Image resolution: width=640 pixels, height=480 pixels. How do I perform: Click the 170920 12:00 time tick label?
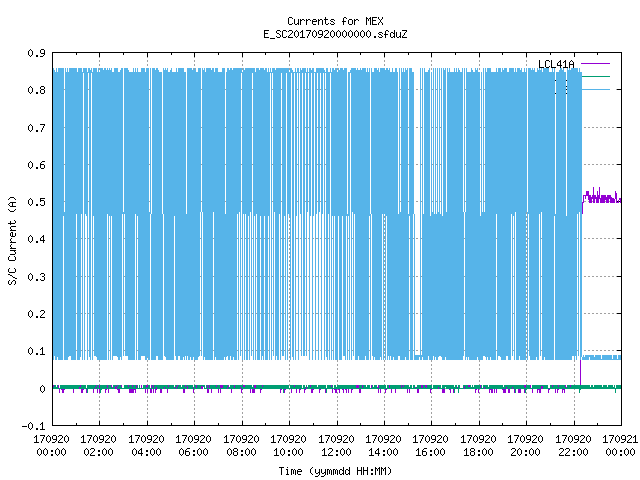click(x=336, y=445)
